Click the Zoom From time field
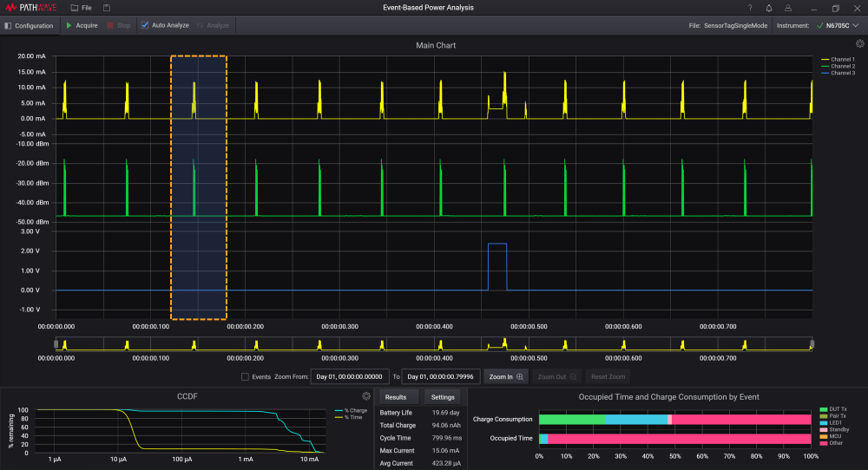Viewport: 868px width, 470px height. click(x=347, y=377)
